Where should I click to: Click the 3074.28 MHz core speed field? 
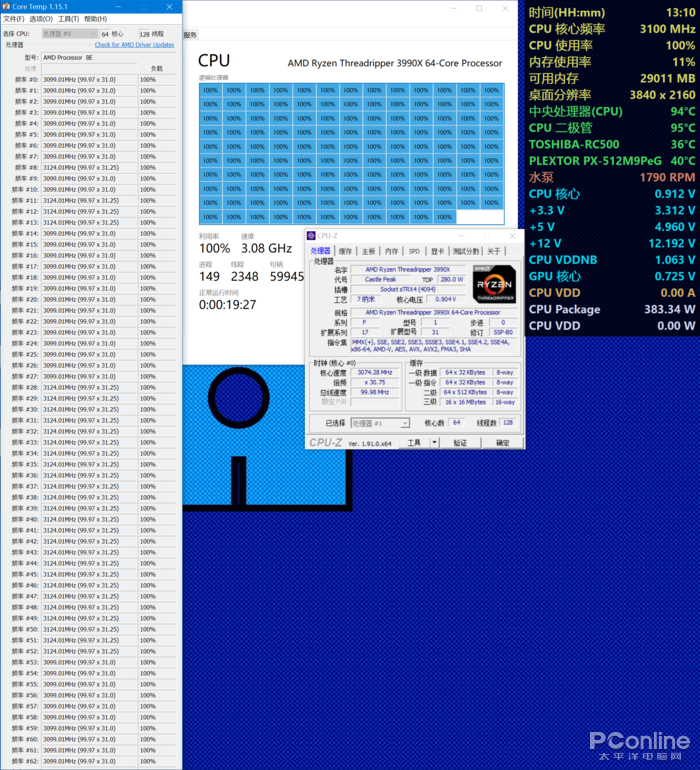click(375, 373)
